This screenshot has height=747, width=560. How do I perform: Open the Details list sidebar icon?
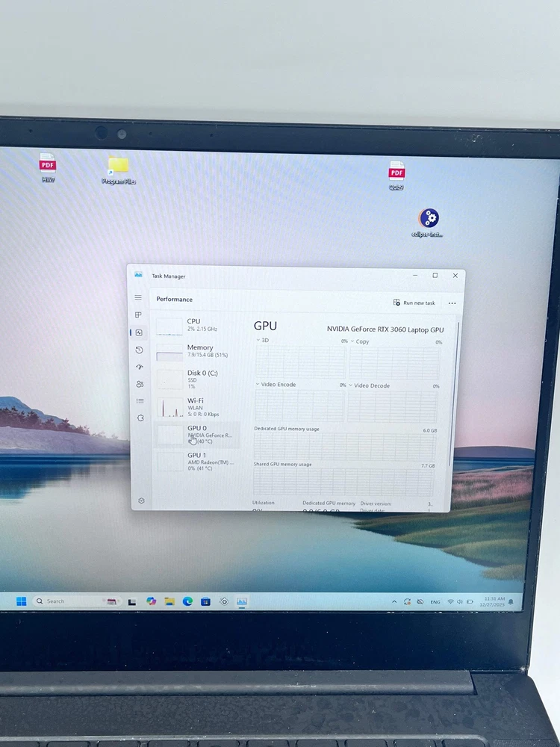coord(140,401)
